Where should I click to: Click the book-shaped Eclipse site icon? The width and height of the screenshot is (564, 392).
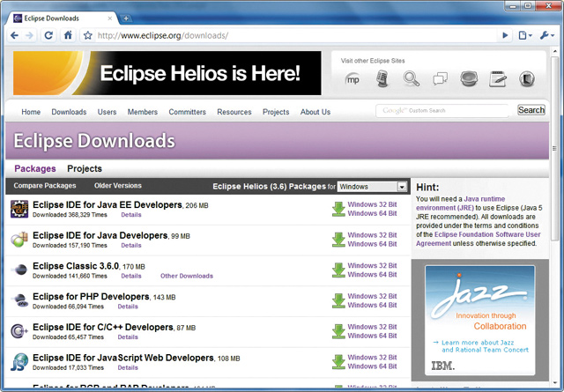point(527,78)
